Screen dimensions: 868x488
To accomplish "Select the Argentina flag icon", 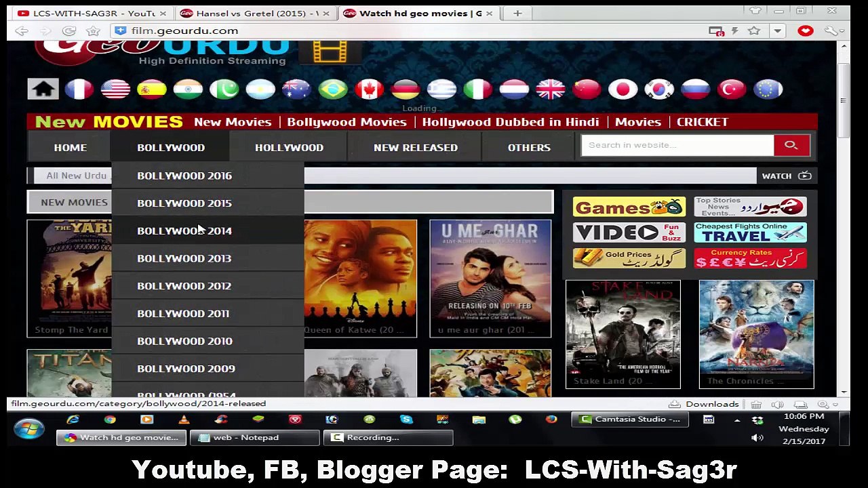I will pyautogui.click(x=260, y=89).
